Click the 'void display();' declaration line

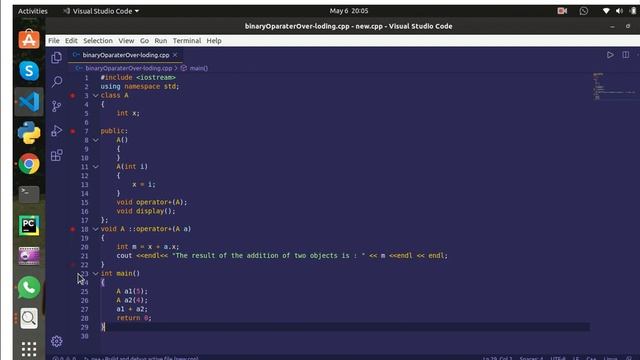click(x=146, y=211)
